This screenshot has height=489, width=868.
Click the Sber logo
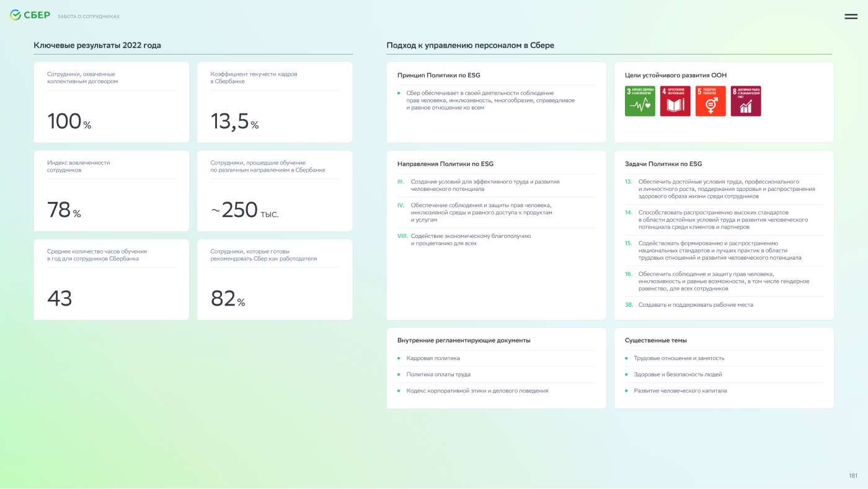tap(30, 15)
